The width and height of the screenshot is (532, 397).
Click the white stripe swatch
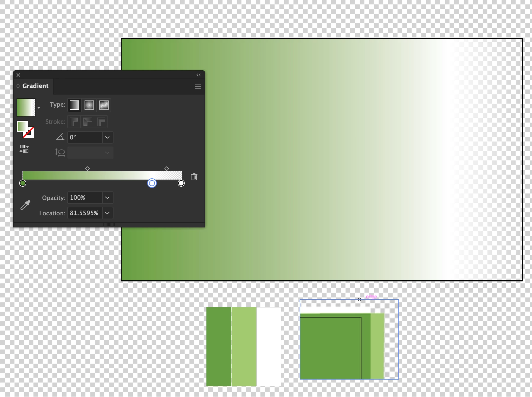point(269,346)
